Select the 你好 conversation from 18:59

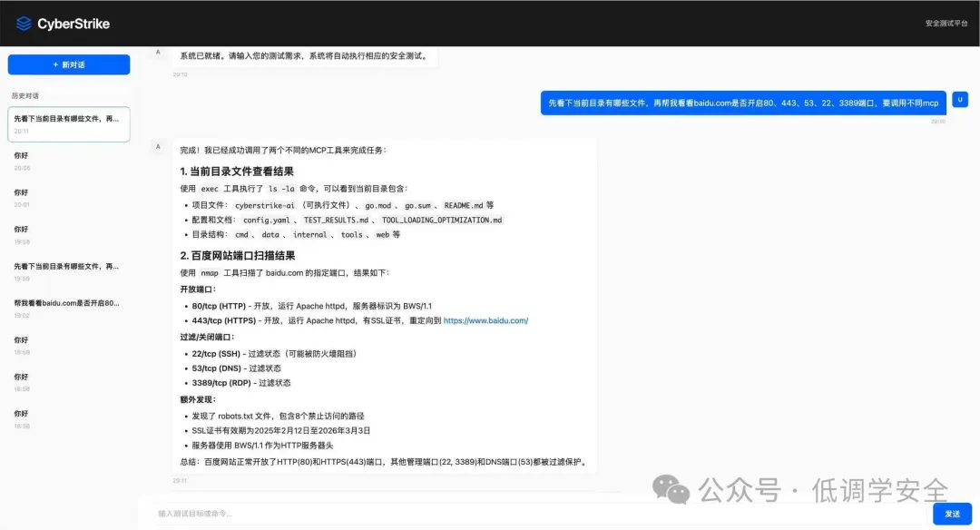[69, 346]
